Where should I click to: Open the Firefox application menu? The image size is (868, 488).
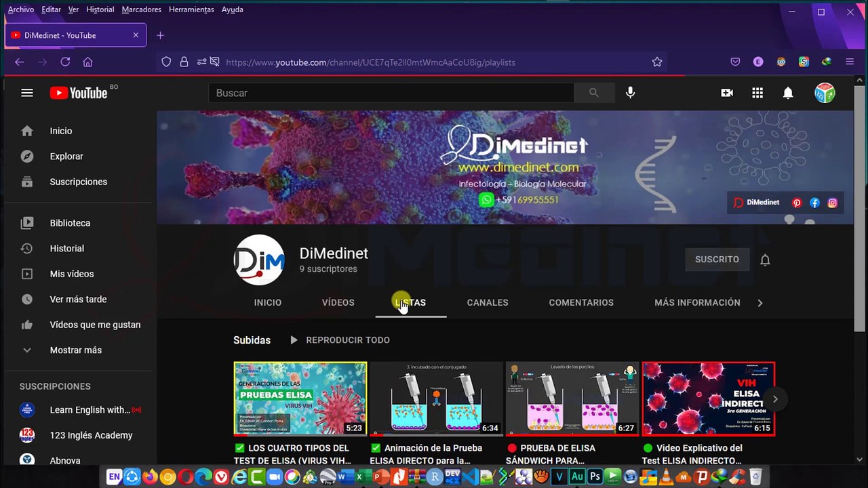pyautogui.click(x=850, y=62)
